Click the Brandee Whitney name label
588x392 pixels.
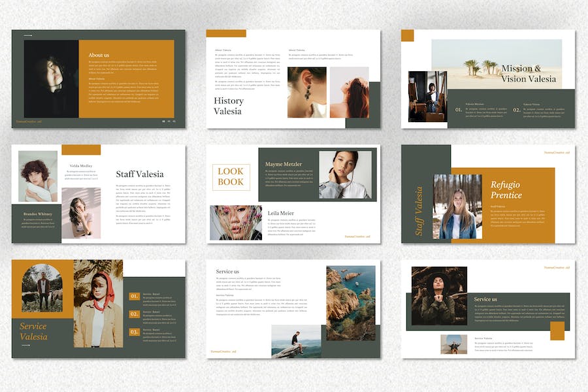pyautogui.click(x=37, y=213)
